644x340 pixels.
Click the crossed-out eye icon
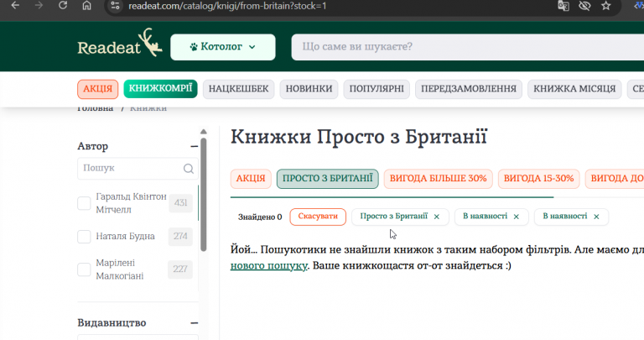584,6
